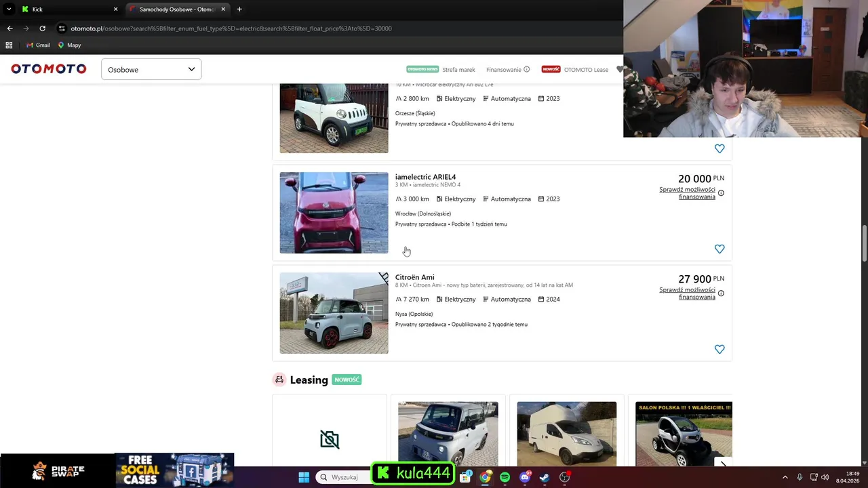
Task: Open Chrome apps grid in bookmarks bar
Action: 9,45
